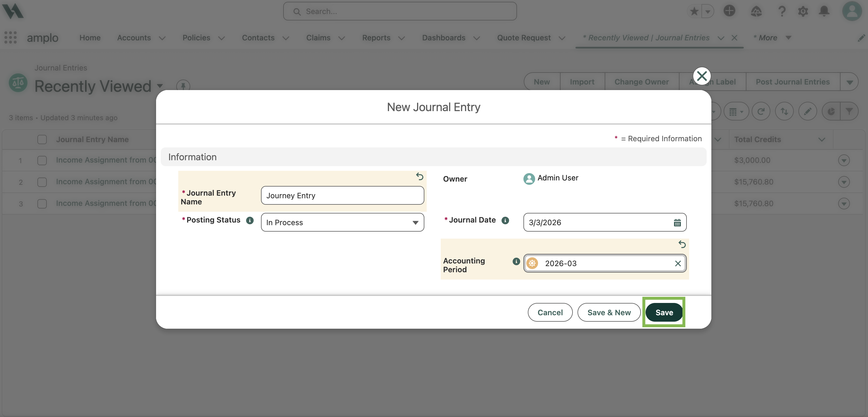
Task: Select checkbox for row 1
Action: 42,161
